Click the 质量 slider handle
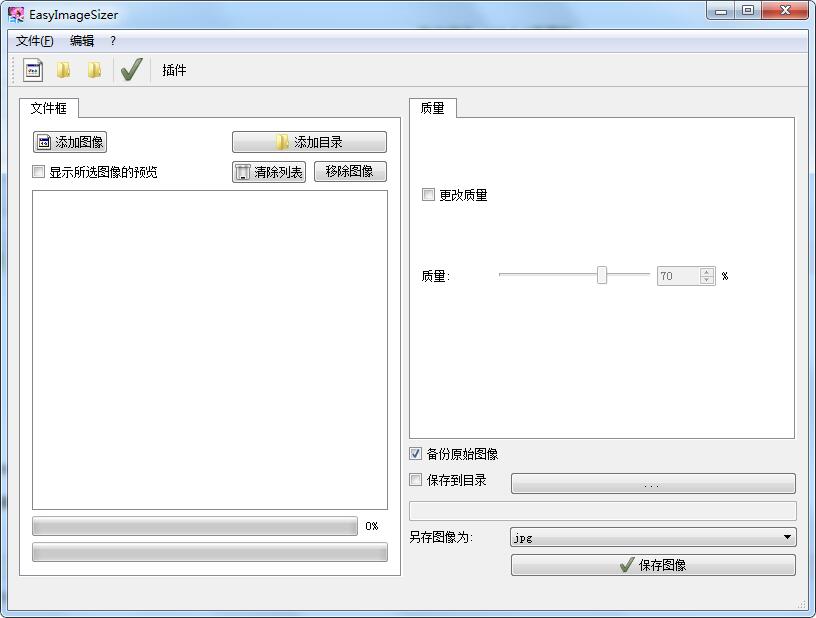Screen dimensions: 816x618 [602, 275]
